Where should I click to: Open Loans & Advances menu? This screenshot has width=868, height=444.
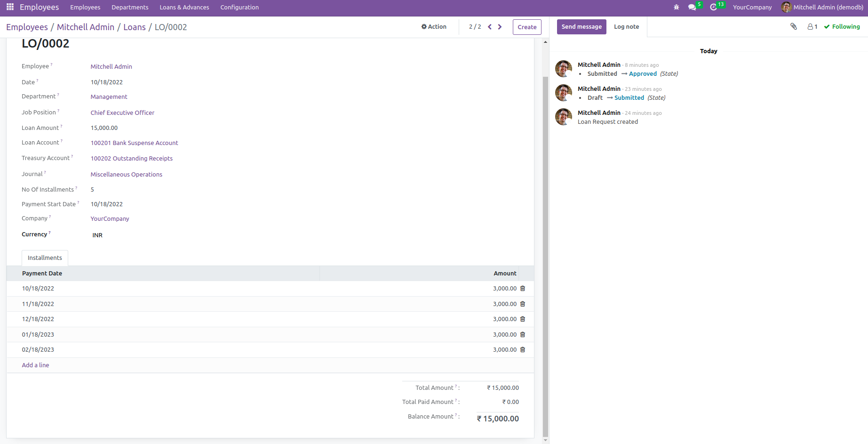point(184,8)
